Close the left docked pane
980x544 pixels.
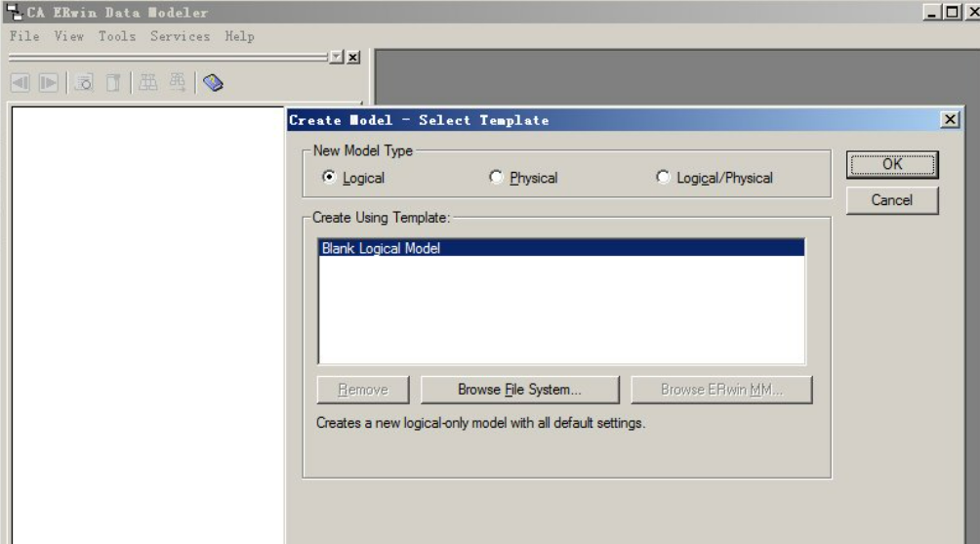pos(353,58)
